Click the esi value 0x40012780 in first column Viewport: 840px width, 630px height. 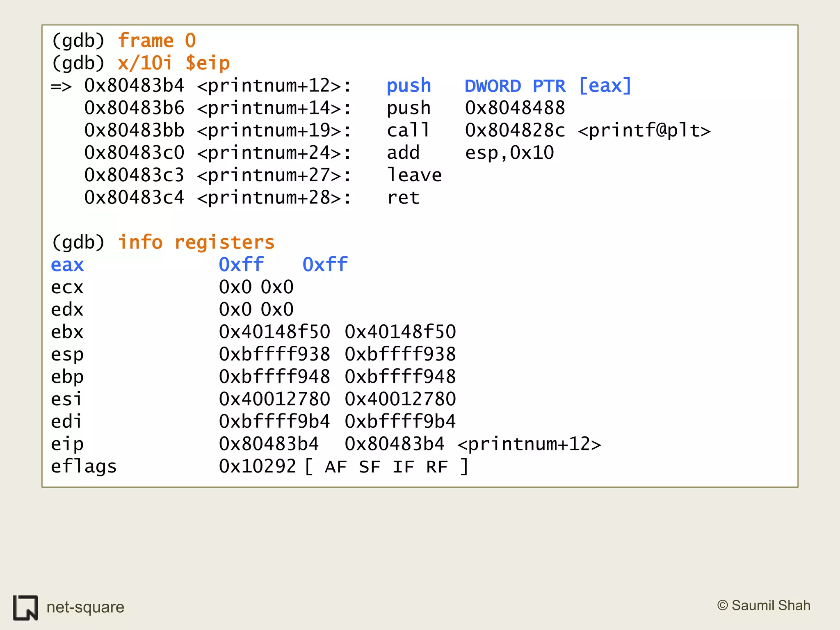pos(274,399)
